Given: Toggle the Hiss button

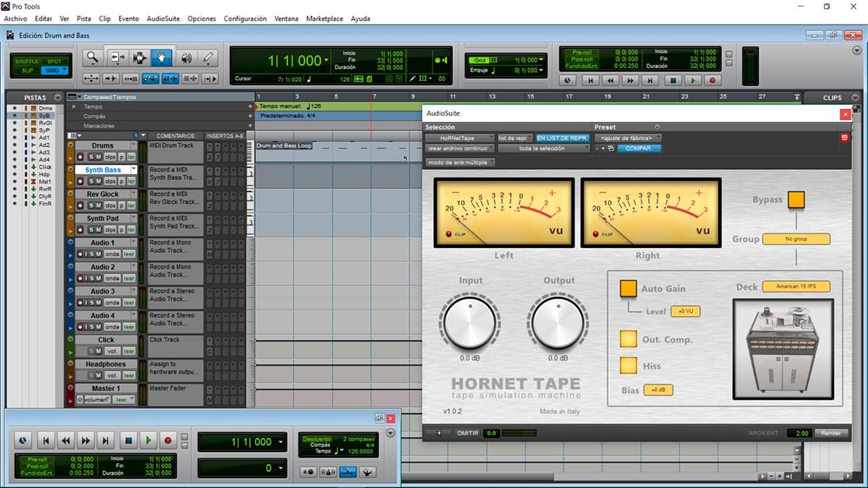Looking at the screenshot, I should pos(628,365).
